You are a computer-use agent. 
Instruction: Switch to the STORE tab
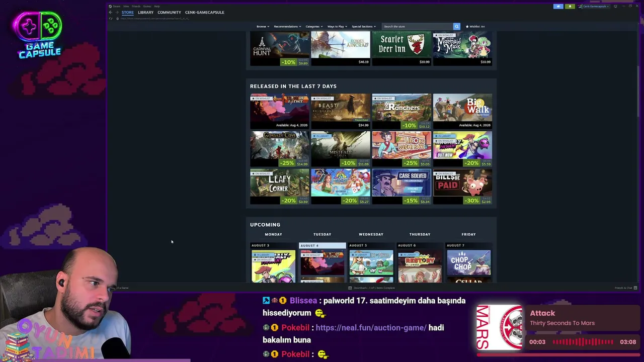tap(127, 12)
